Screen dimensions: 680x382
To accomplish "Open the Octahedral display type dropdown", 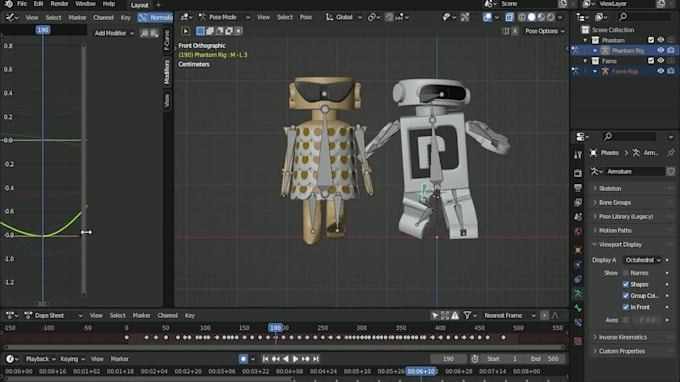I will pyautogui.click(x=643, y=260).
